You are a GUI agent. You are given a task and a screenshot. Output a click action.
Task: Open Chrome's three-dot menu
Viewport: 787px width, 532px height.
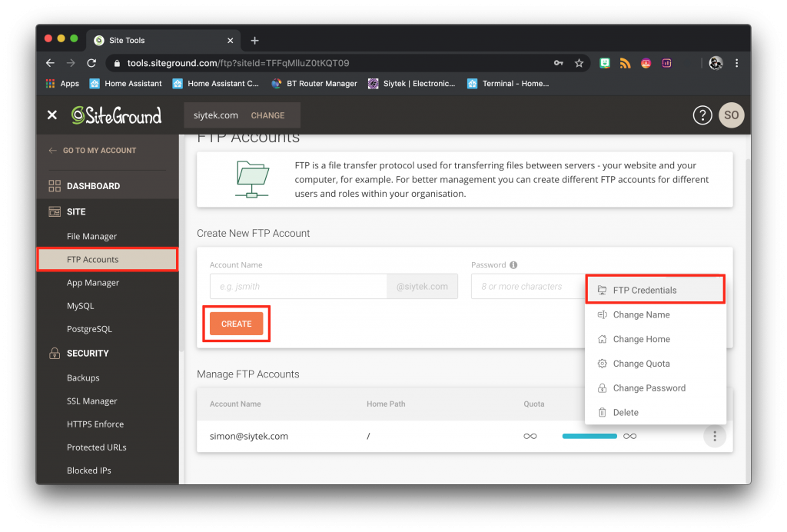pos(737,63)
